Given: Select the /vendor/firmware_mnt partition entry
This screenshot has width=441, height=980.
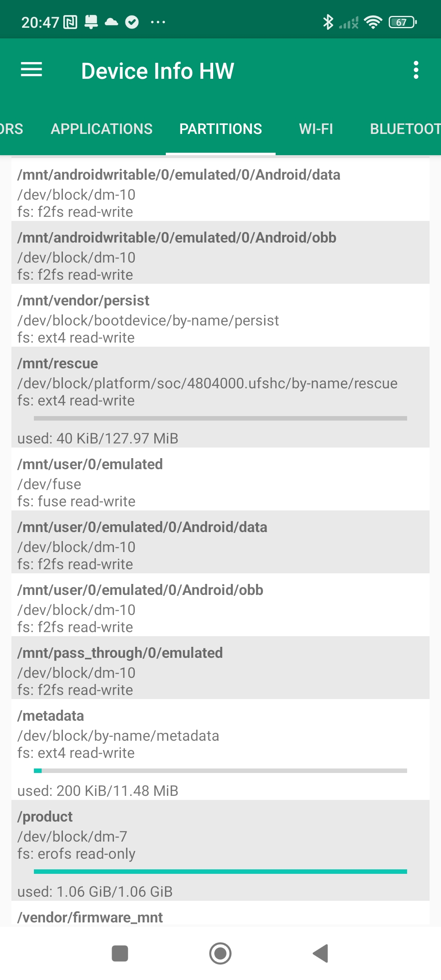Looking at the screenshot, I should pos(220,917).
